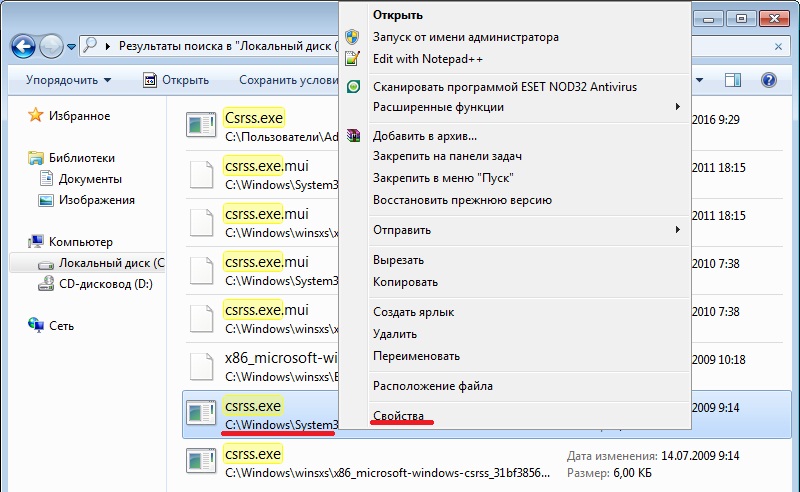Viewport: 800px width, 492px height.
Task: Click icon of Csrss.exe in Пользователи
Action: (201, 125)
